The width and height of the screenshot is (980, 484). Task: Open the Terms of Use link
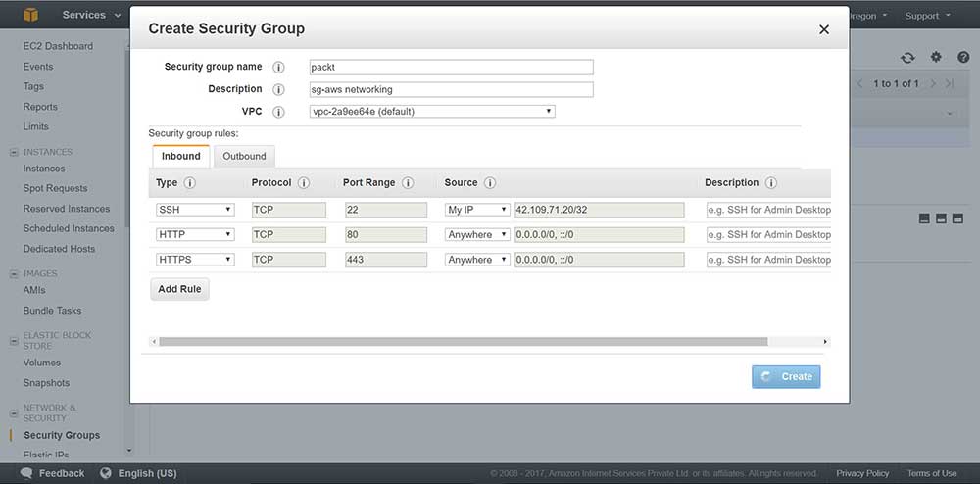(x=932, y=473)
